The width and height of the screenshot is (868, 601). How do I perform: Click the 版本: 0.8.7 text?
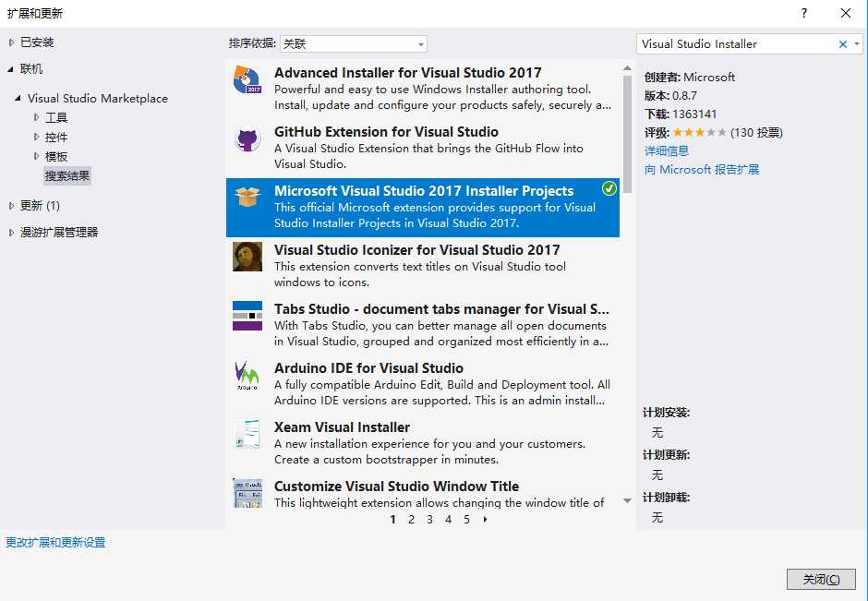[670, 95]
